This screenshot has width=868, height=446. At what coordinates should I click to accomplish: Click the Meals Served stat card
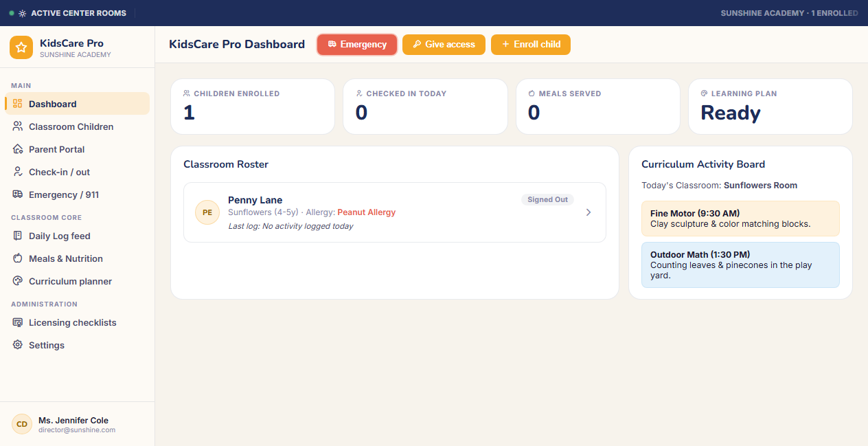[x=598, y=107]
